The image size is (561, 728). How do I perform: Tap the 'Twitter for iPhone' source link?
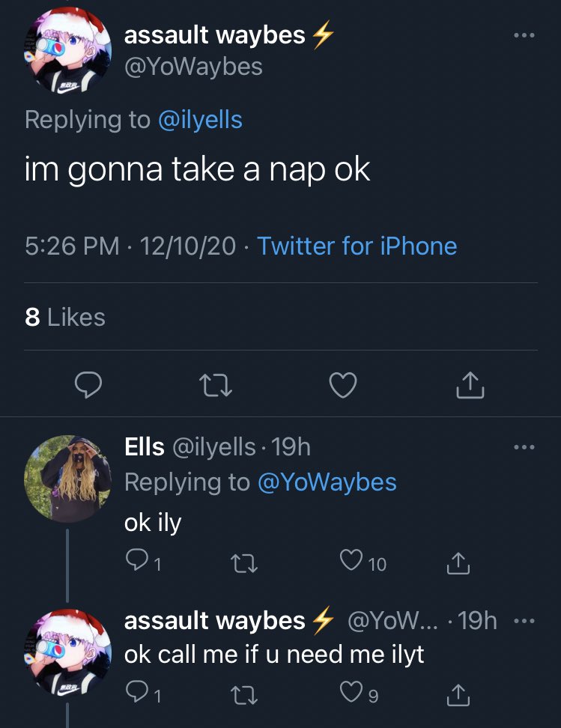click(x=357, y=246)
